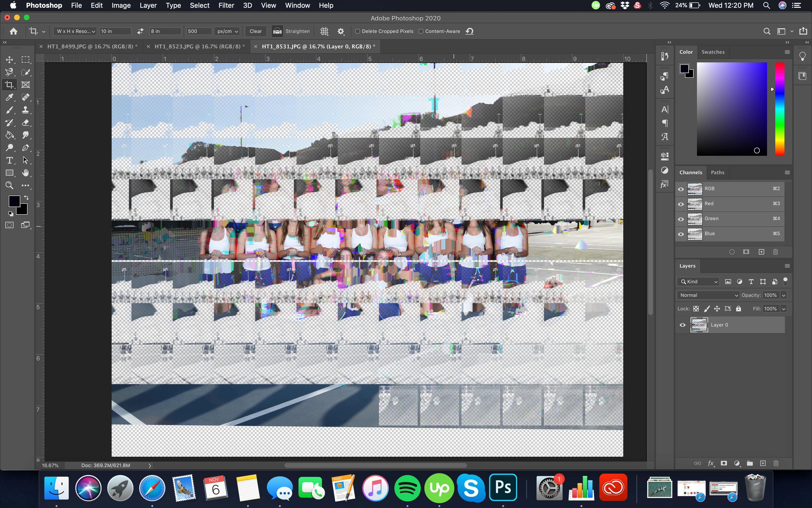Hide the Green channel visibility

point(681,219)
